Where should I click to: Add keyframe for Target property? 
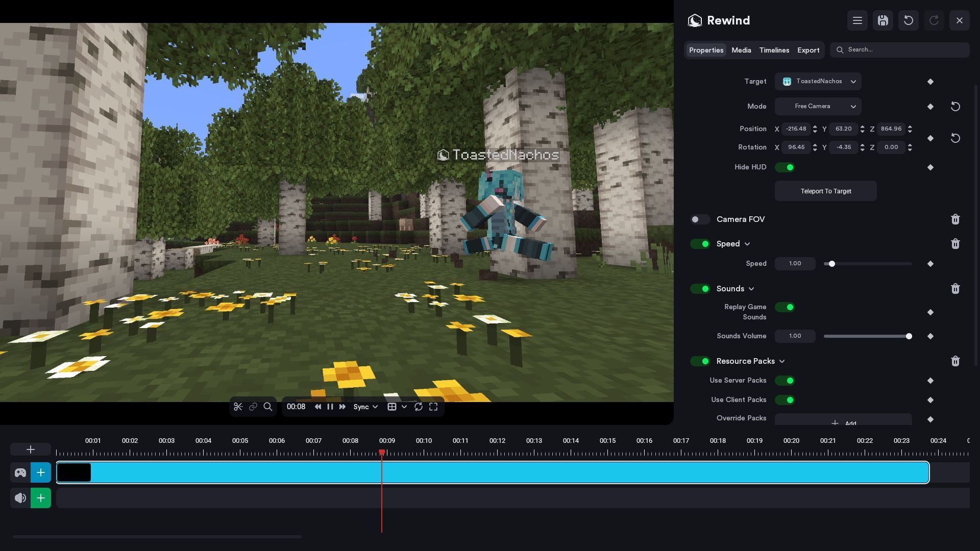pyautogui.click(x=930, y=82)
